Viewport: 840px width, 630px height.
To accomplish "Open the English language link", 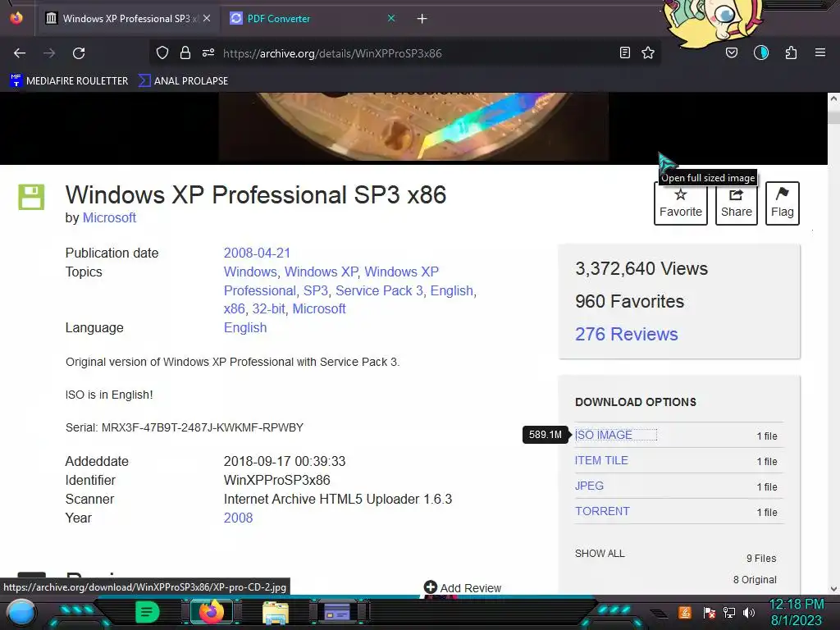I will point(244,328).
